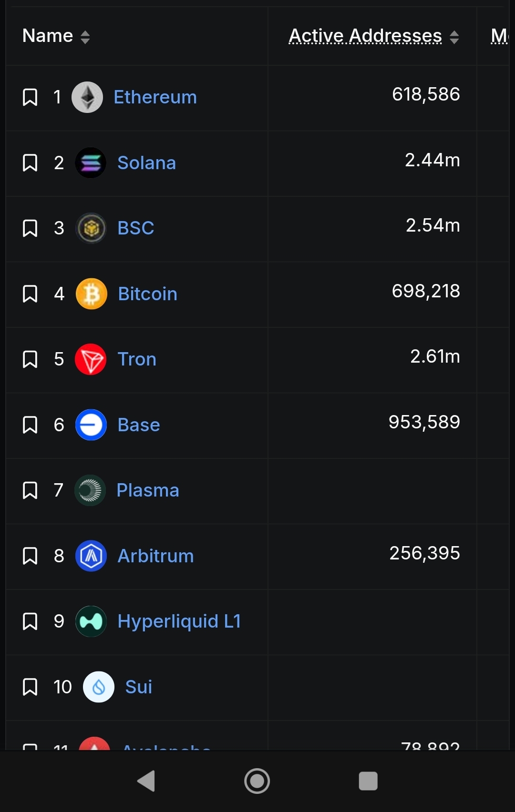Screen dimensions: 515x812
Task: Click the Tron logo icon
Action: coord(91,359)
